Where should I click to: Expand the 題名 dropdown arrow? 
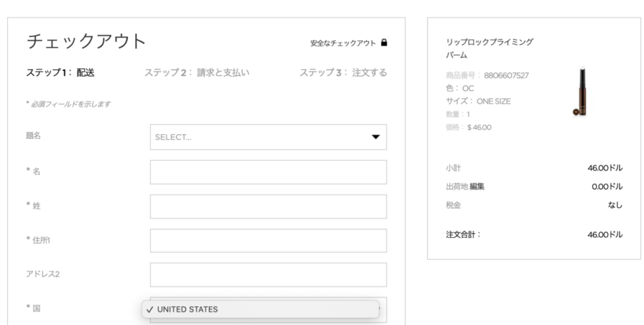[375, 137]
